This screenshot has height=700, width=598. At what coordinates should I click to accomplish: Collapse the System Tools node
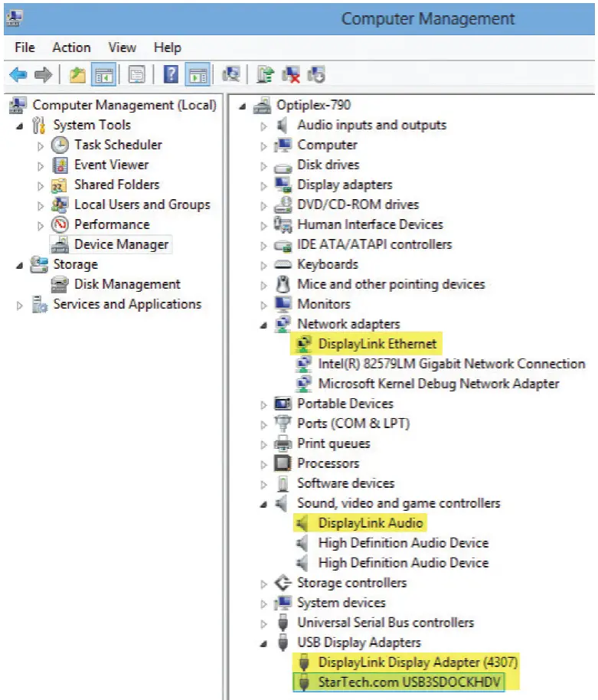20,126
